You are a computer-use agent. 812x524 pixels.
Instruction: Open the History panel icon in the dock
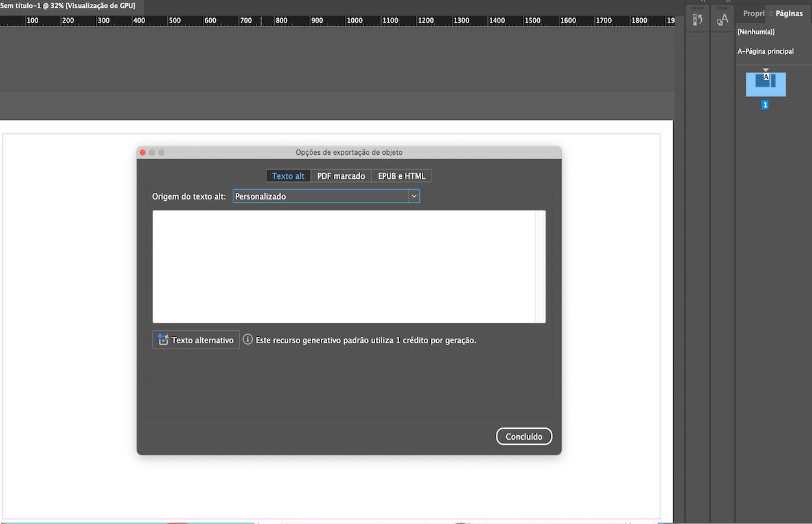[x=698, y=19]
